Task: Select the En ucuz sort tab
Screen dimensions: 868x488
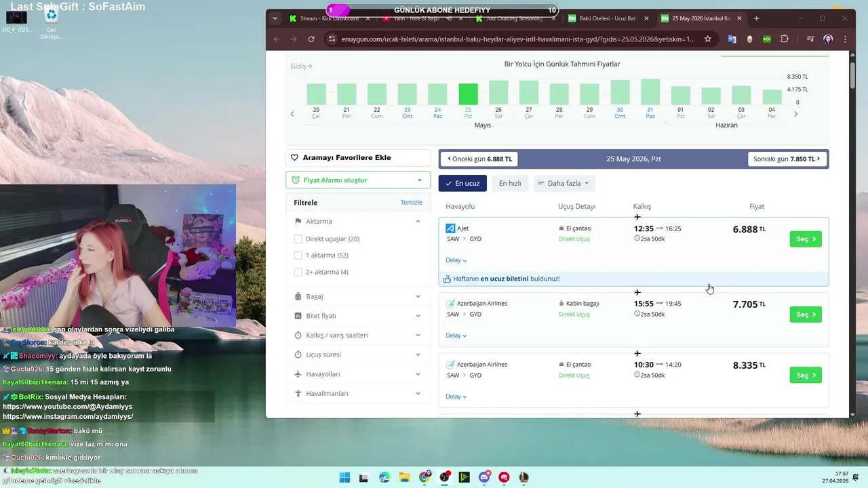Action: tap(462, 183)
